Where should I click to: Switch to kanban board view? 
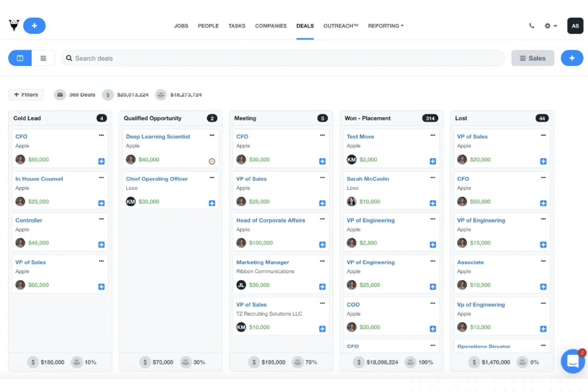click(20, 58)
